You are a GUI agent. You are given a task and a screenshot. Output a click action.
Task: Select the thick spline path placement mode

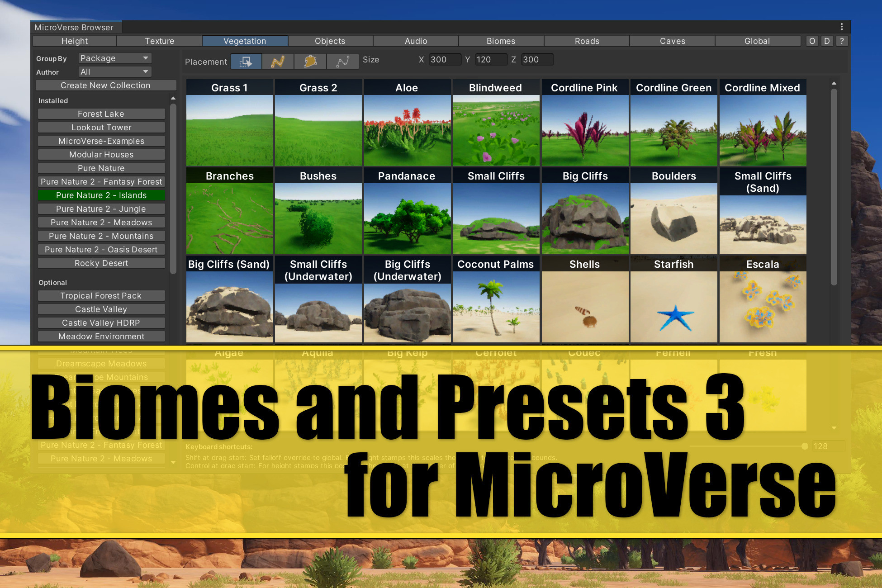coord(278,61)
